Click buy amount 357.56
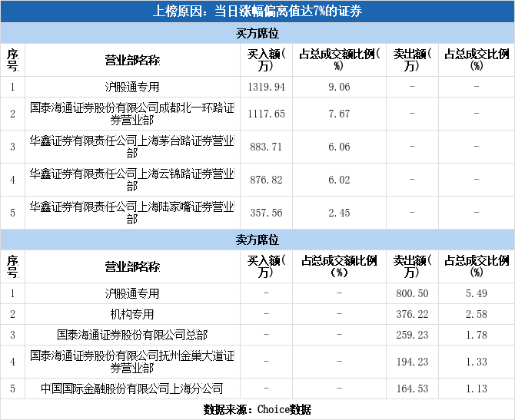515x420 pixels. [x=267, y=213]
